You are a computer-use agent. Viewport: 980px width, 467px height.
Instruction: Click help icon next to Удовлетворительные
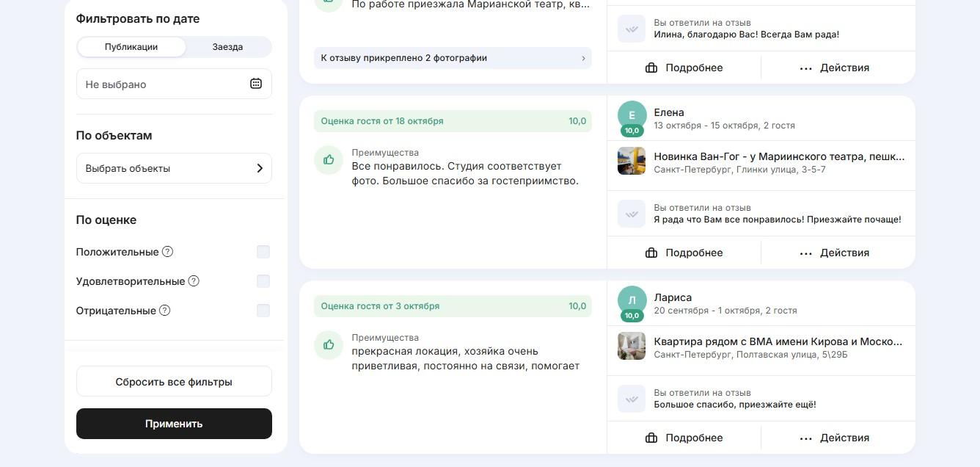click(x=194, y=281)
